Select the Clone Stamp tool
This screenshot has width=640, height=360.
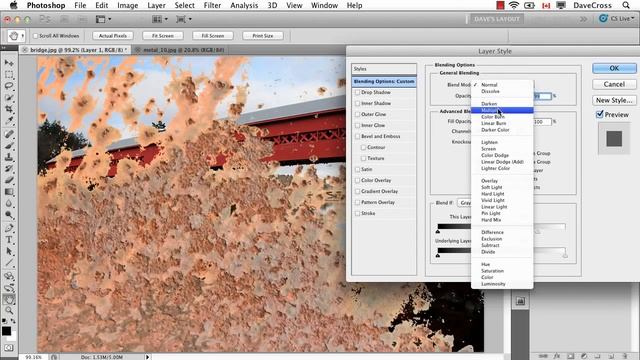9,157
